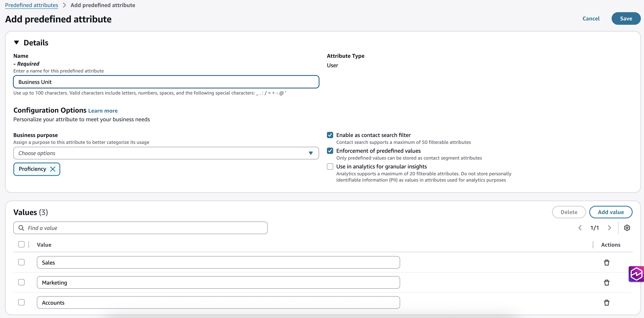Viewport: 644px width, 318px height.
Task: Delete the Sales value with trash icon
Action: tap(607, 262)
